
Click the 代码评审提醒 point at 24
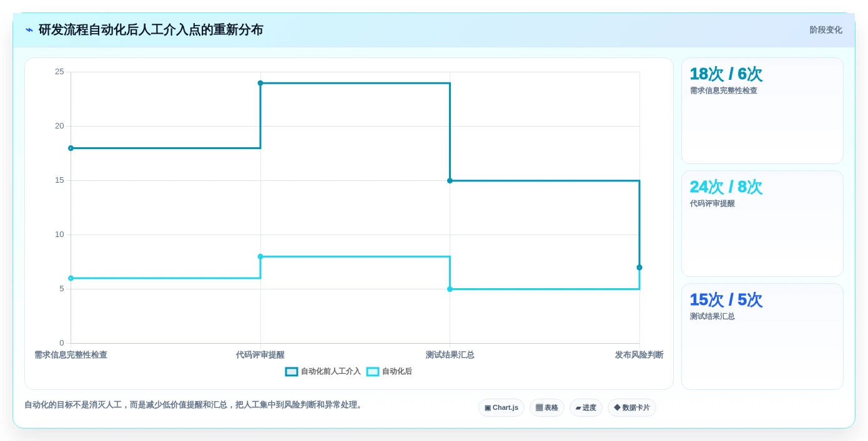(x=260, y=83)
